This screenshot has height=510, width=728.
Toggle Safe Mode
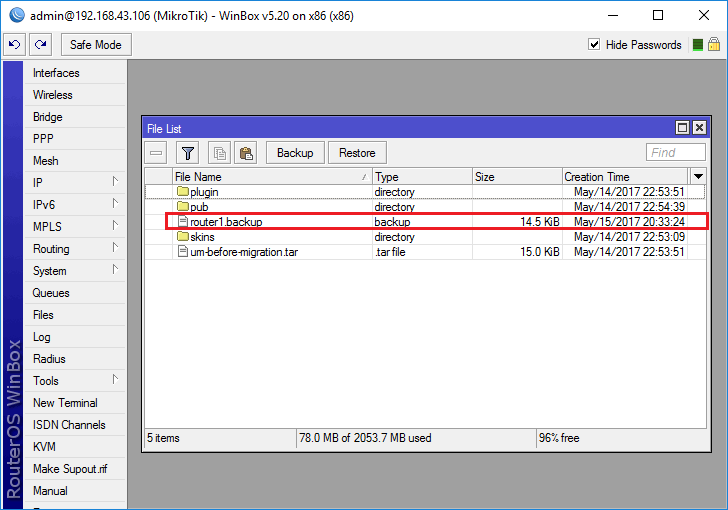(x=96, y=45)
